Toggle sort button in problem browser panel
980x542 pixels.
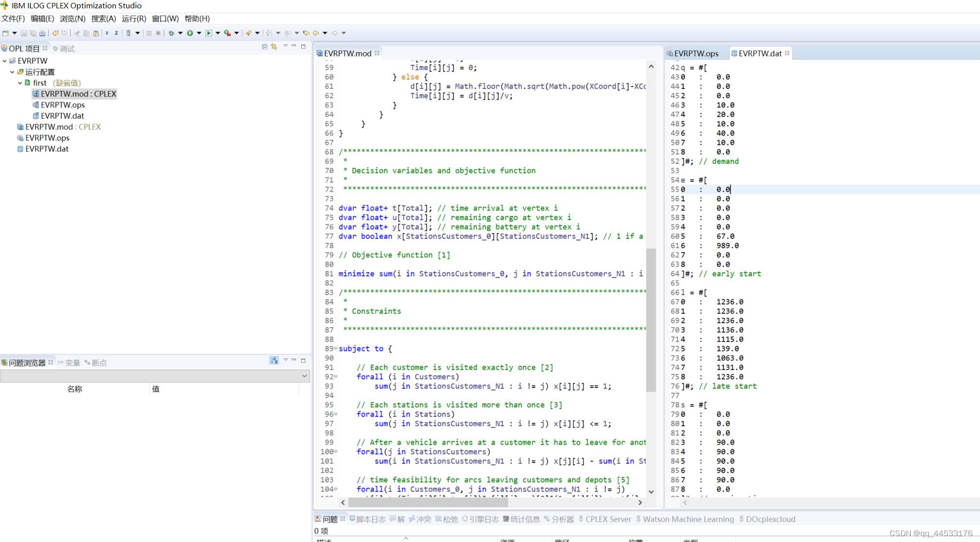pos(274,360)
